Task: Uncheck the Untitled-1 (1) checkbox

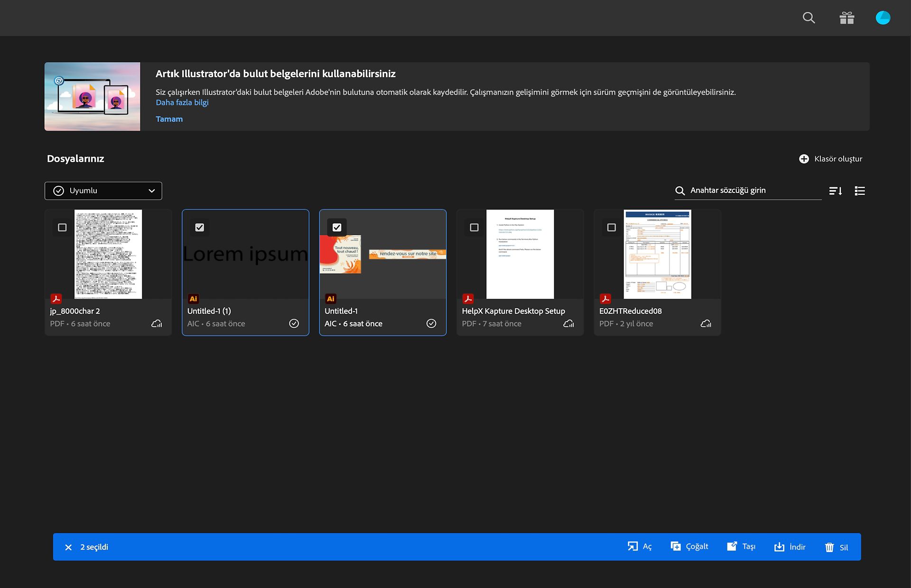Action: (200, 228)
